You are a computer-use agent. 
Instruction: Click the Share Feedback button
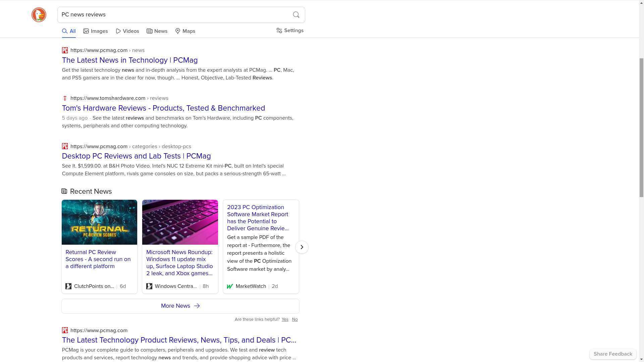(x=612, y=354)
